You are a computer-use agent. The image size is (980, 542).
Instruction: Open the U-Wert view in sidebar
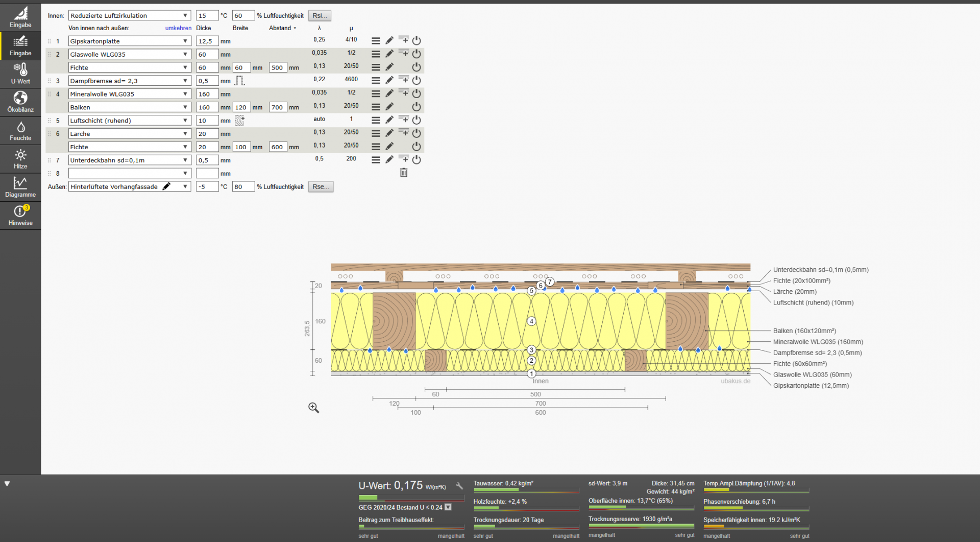(20, 74)
